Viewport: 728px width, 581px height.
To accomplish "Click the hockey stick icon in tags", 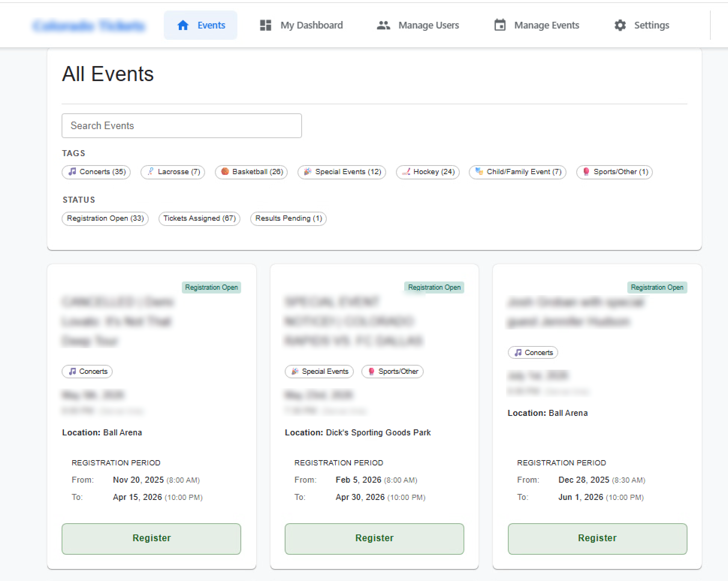I will [406, 172].
